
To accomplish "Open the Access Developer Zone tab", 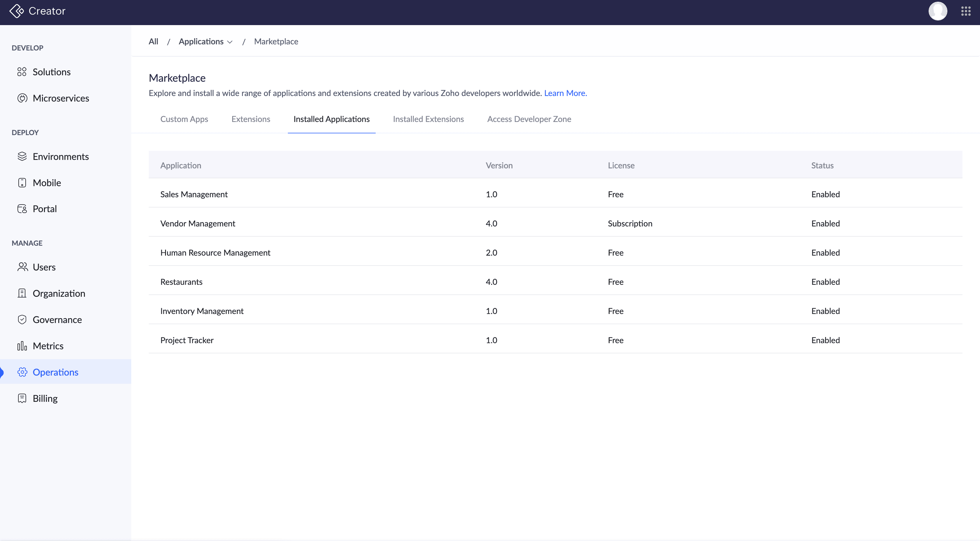I will point(529,119).
